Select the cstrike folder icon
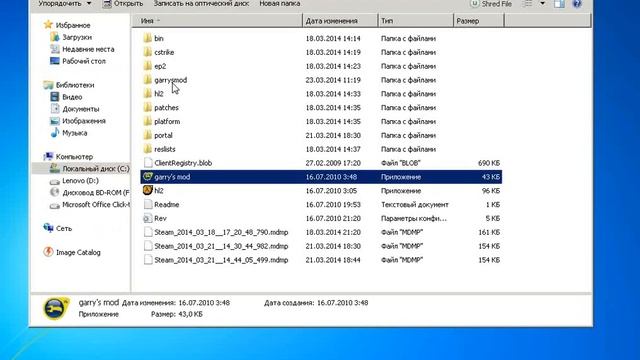The image size is (640, 360). (x=148, y=52)
